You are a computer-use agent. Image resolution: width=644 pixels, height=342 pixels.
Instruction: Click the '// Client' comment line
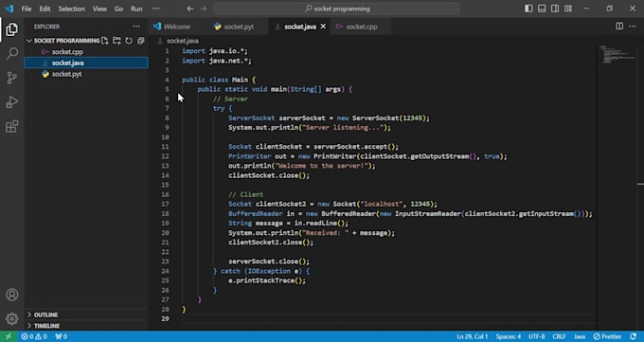(246, 194)
